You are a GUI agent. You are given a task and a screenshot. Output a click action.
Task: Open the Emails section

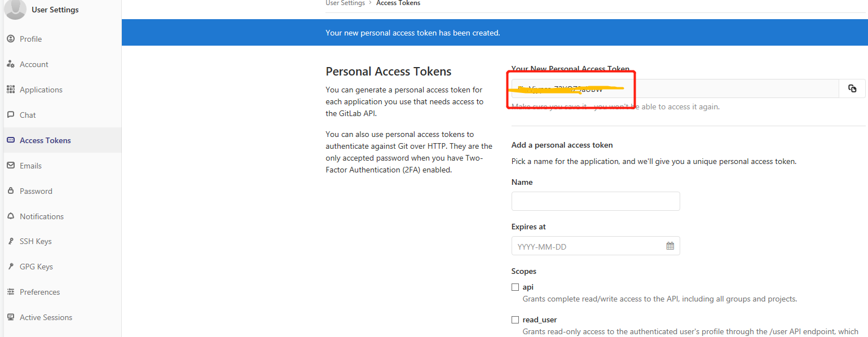(x=30, y=165)
